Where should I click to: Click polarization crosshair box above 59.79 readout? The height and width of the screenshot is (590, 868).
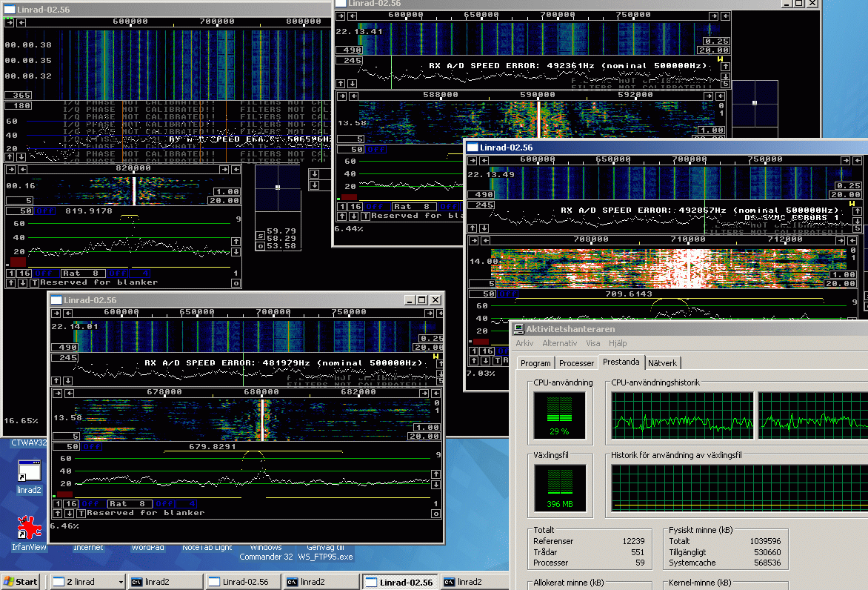pos(277,188)
